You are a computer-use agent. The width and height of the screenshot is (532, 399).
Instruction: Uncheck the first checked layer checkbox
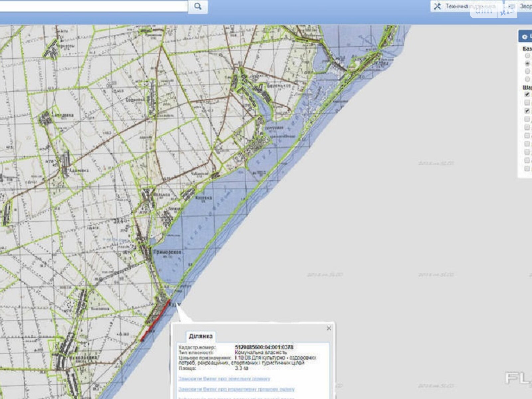coord(527,94)
